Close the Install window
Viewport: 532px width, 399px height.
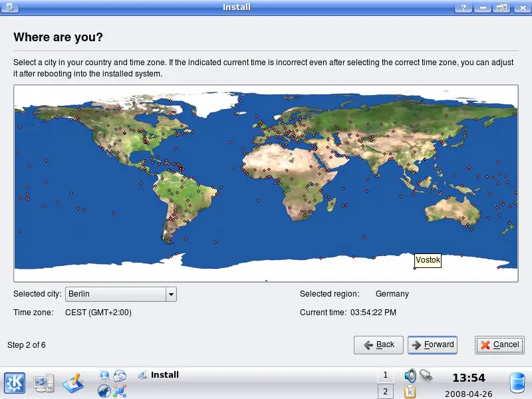tap(522, 7)
